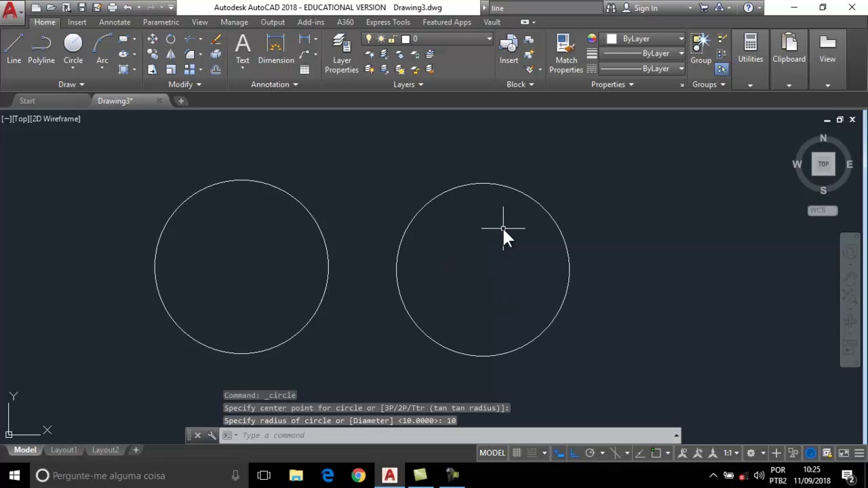Screen dimensions: 868x488
Task: Expand the Modify panel
Action: 184,85
